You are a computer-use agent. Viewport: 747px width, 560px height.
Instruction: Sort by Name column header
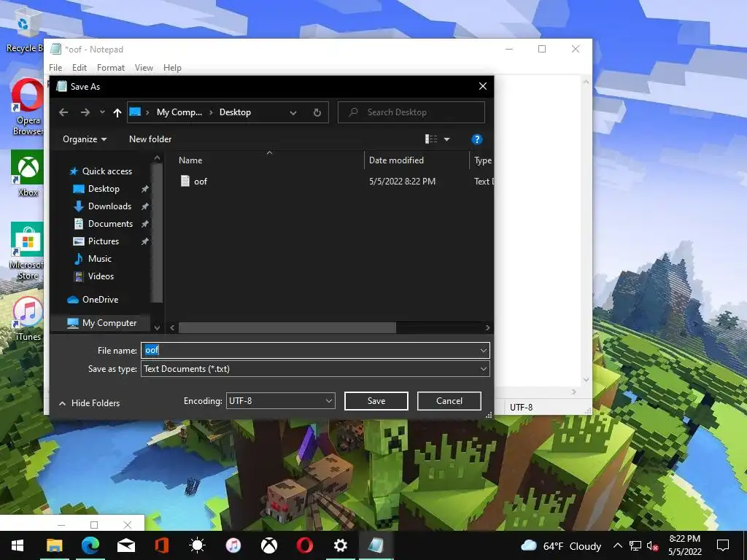tap(190, 160)
